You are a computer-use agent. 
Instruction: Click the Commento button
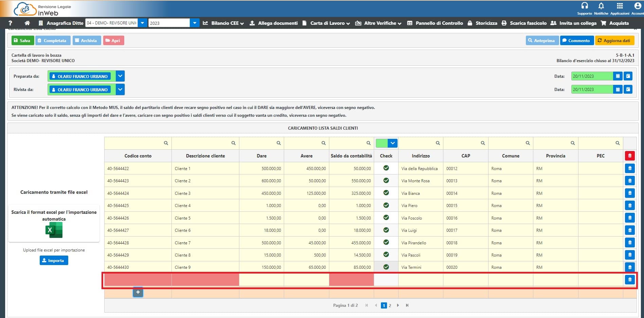577,40
